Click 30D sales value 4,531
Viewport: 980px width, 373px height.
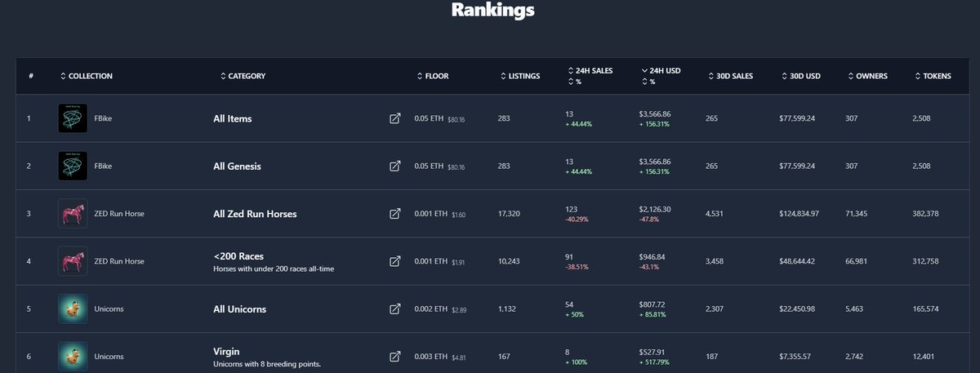tap(715, 214)
